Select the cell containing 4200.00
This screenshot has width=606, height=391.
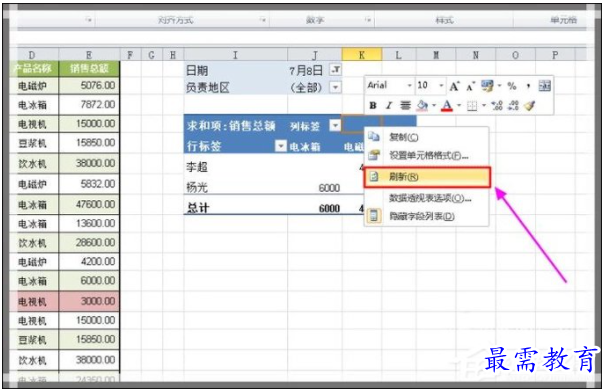coord(89,262)
